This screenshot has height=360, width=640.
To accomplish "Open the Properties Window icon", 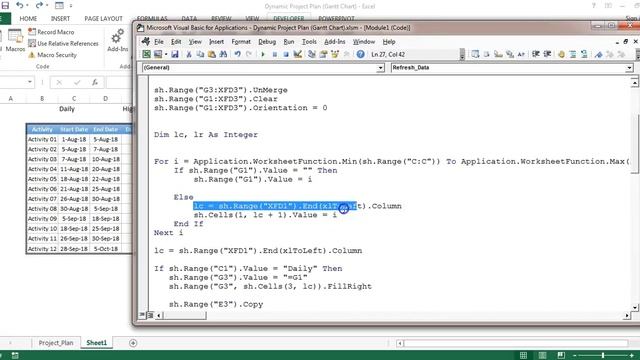I will point(323,54).
